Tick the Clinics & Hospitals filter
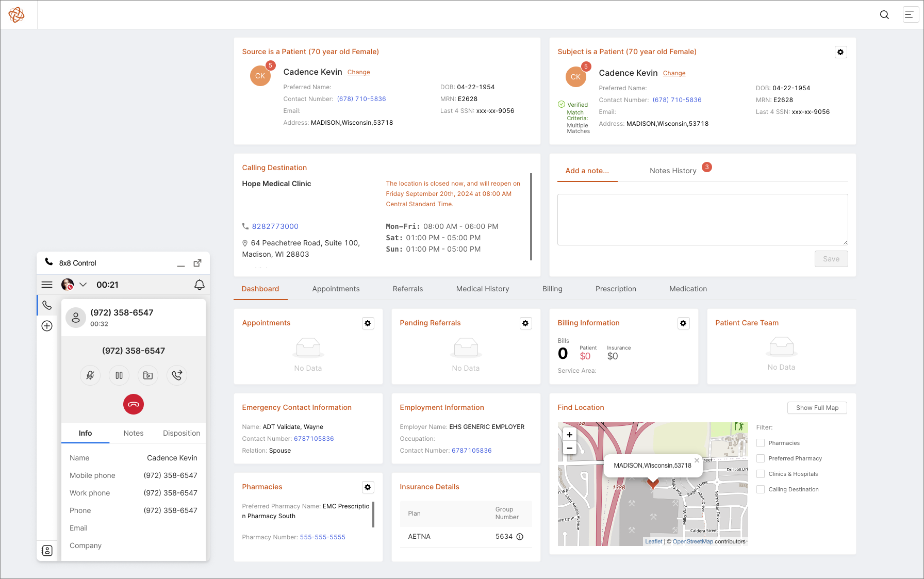This screenshot has height=579, width=924. coord(761,474)
